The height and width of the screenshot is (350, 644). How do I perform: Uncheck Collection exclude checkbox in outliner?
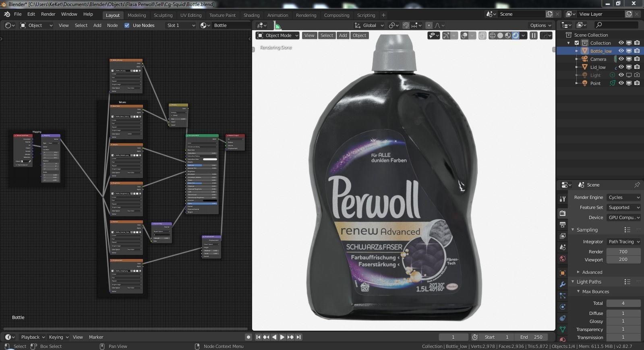tap(577, 43)
